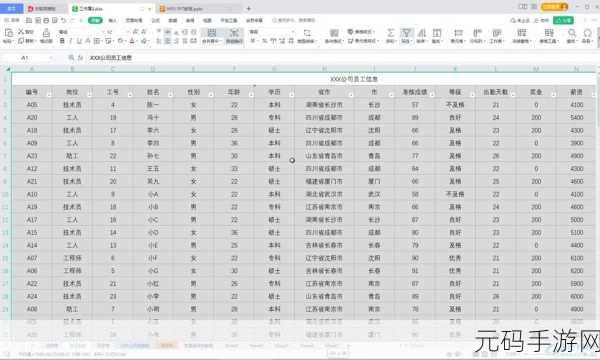
Task: Click the Cut scissors icon
Action: 21,32
